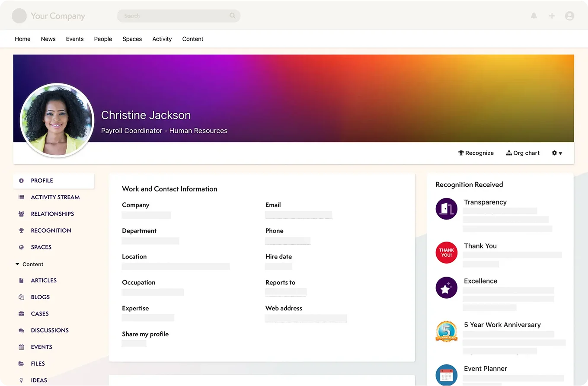The height and width of the screenshot is (386, 588).
Task: Open the gear settings dropdown
Action: pos(557,153)
